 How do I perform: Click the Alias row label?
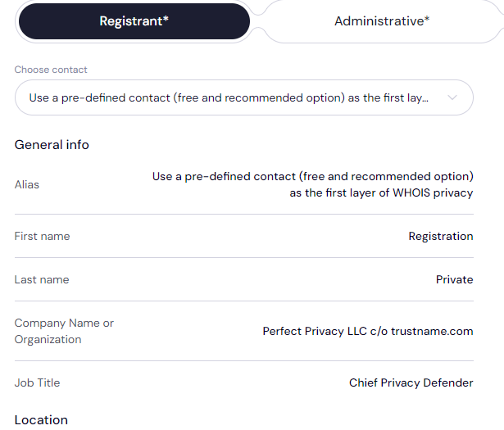click(x=27, y=184)
